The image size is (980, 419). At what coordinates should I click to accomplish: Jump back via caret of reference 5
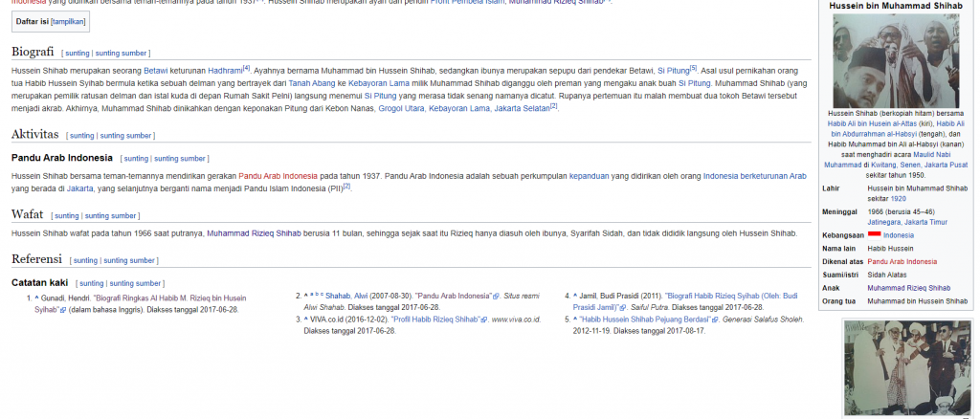click(x=575, y=320)
